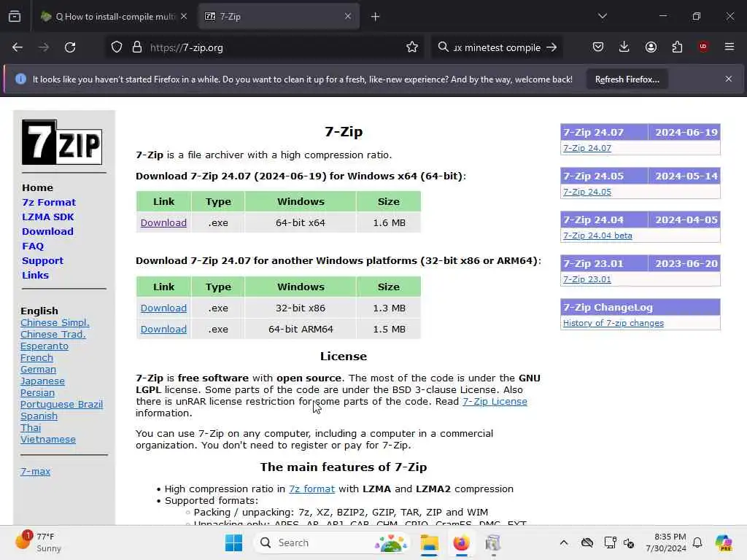Screen dimensions: 747x560
Task: Open 7-max sidebar link
Action: click(35, 472)
